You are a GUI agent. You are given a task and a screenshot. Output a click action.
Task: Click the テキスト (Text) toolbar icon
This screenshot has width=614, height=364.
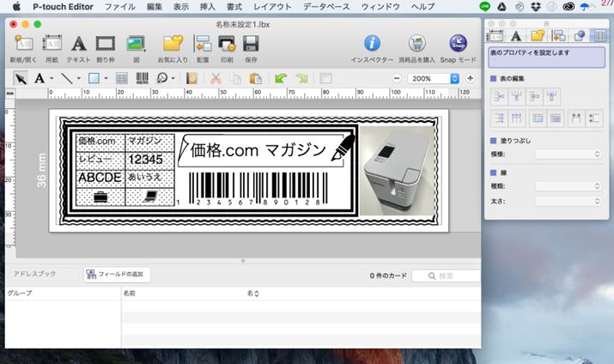[x=78, y=44]
